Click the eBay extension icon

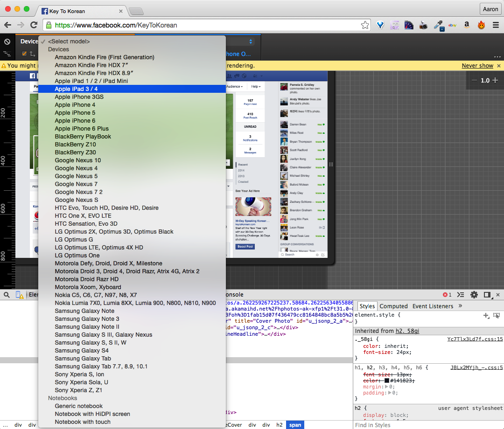click(x=452, y=25)
